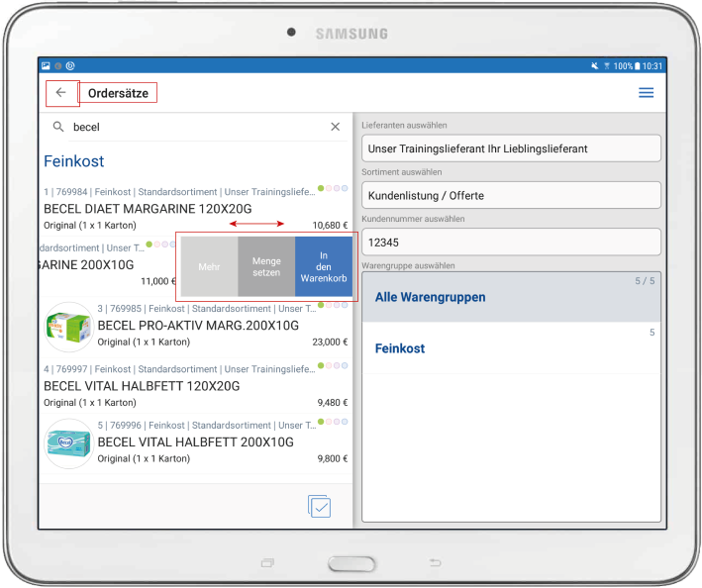Viewport: 702px width, 588px height.
Task: Tap In den Warenkorb button
Action: 324,266
